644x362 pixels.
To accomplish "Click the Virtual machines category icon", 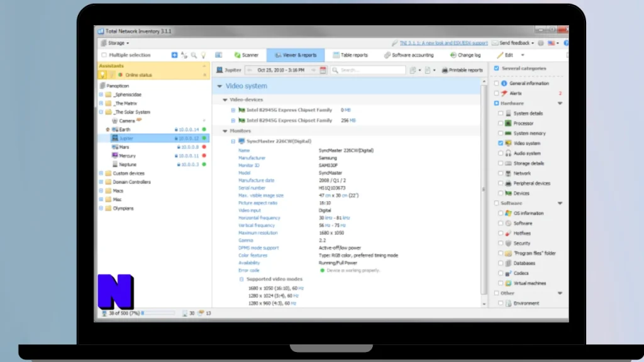I will click(x=508, y=283).
